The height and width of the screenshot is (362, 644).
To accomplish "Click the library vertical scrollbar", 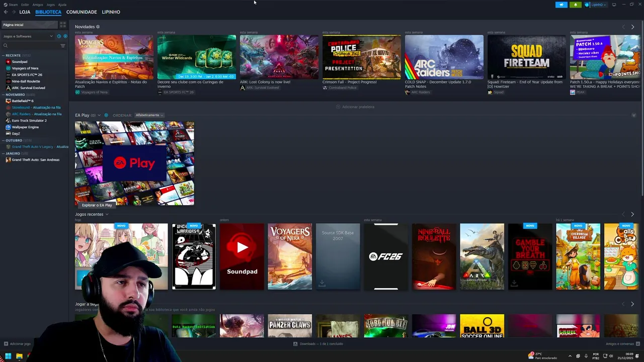I will pyautogui.click(x=642, y=108).
